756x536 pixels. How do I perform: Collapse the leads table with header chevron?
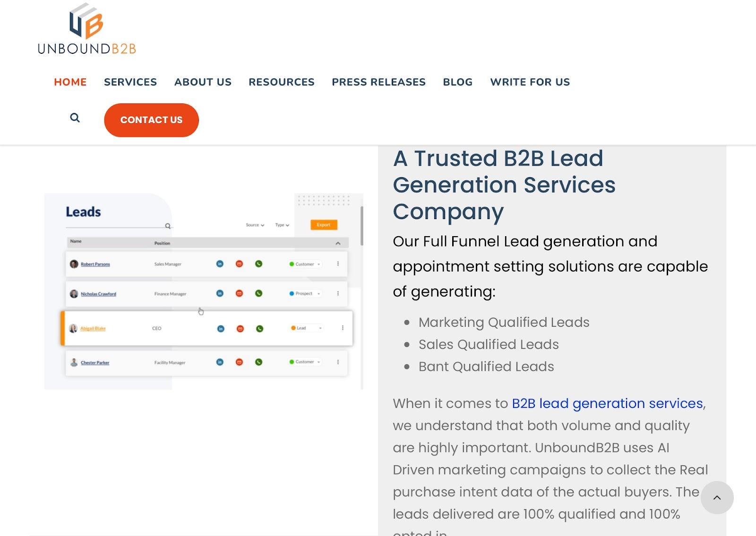click(x=338, y=243)
